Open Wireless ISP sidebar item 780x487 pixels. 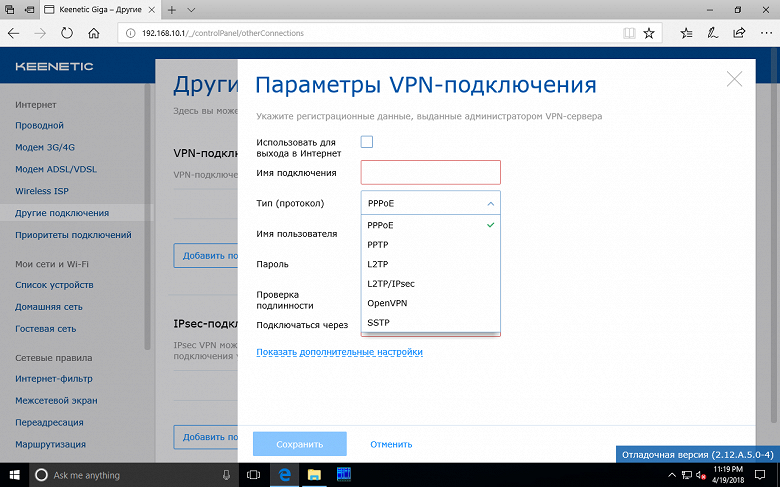coord(42,191)
